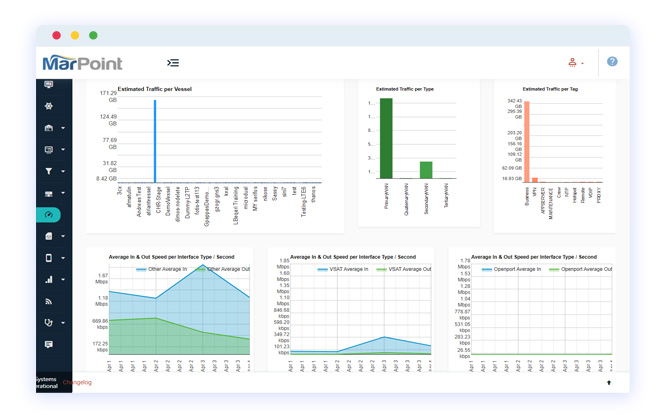Click the mobile device icon in sidebar
Viewport: 668px width, 415px height.
[x=48, y=258]
